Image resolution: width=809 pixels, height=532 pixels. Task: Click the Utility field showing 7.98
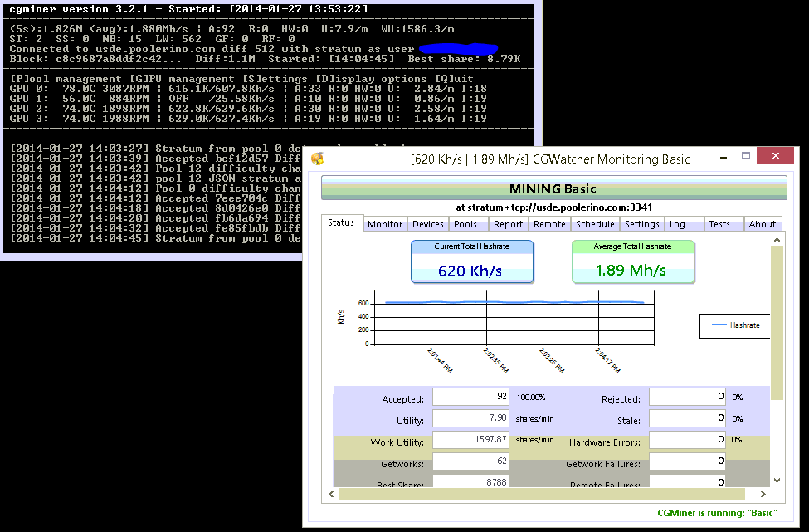coord(470,418)
